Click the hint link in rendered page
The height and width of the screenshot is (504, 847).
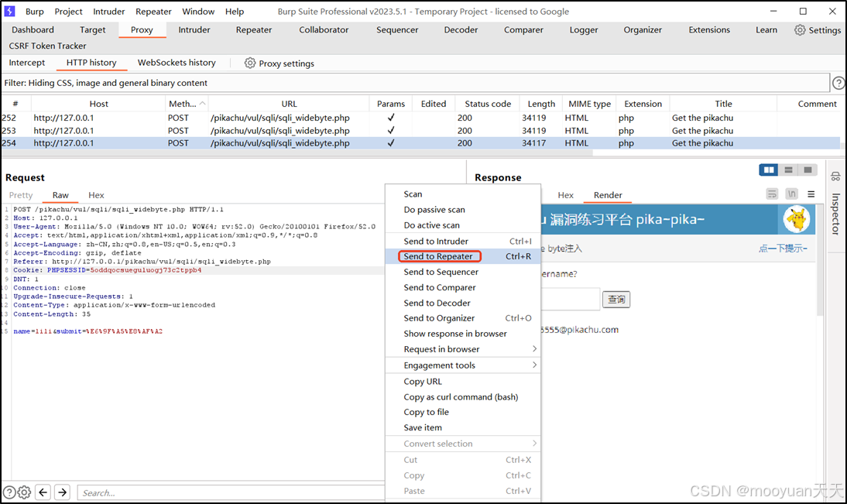click(783, 249)
